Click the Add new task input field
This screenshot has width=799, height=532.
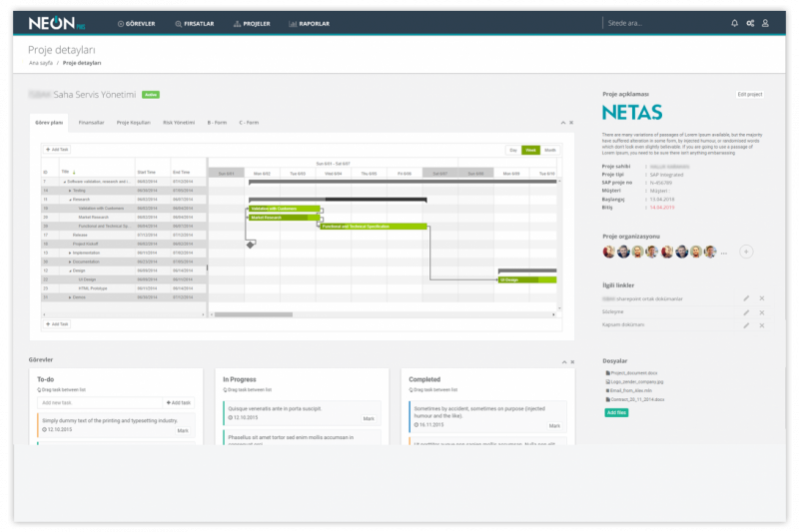[x=100, y=402]
